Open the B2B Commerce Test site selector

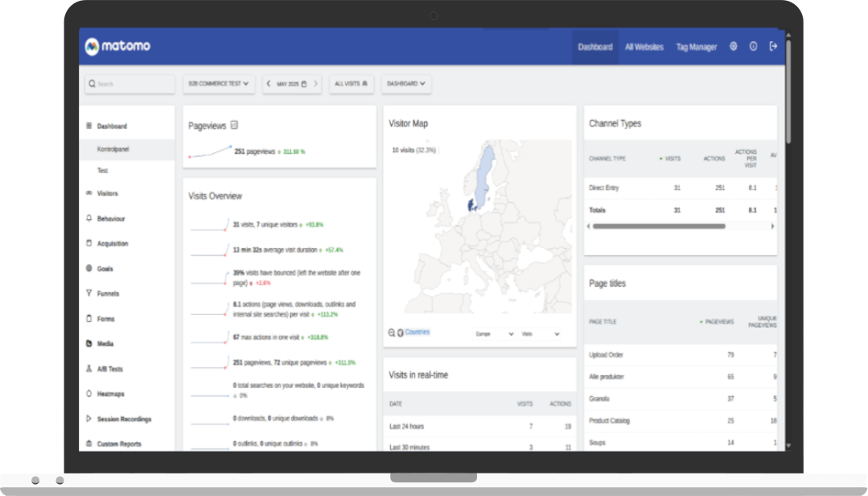217,84
